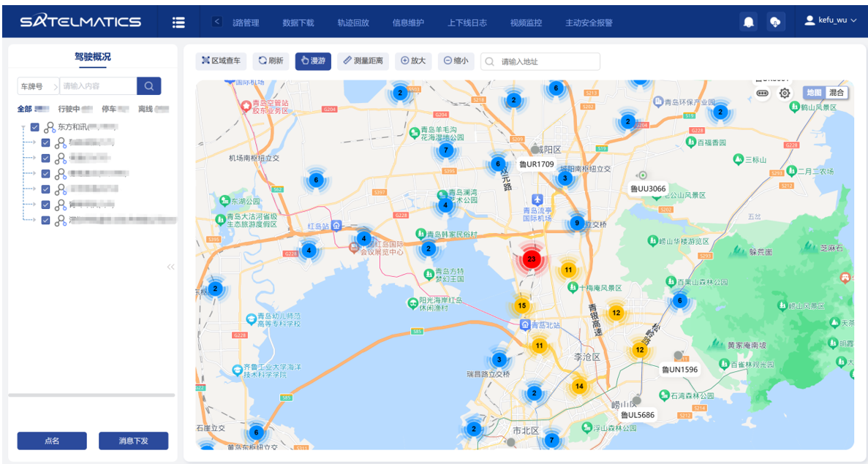Click the 青岛流亭国际机场 airport icon

537,199
